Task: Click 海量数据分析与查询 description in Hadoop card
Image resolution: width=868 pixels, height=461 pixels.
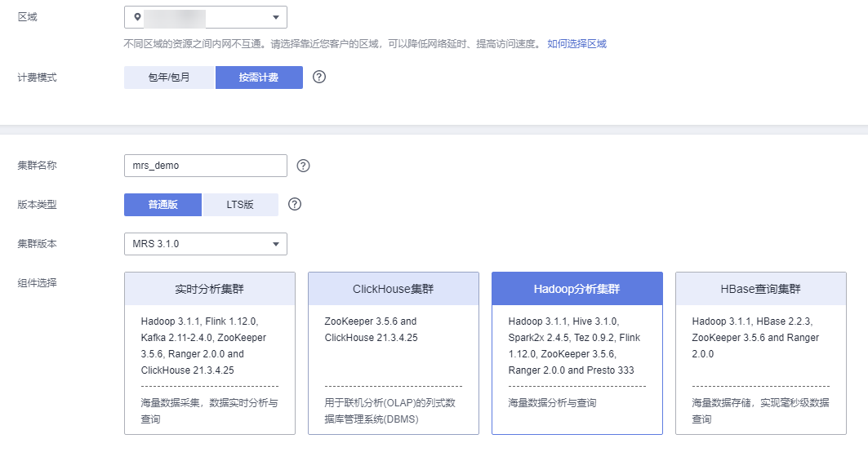Action: click(x=552, y=402)
